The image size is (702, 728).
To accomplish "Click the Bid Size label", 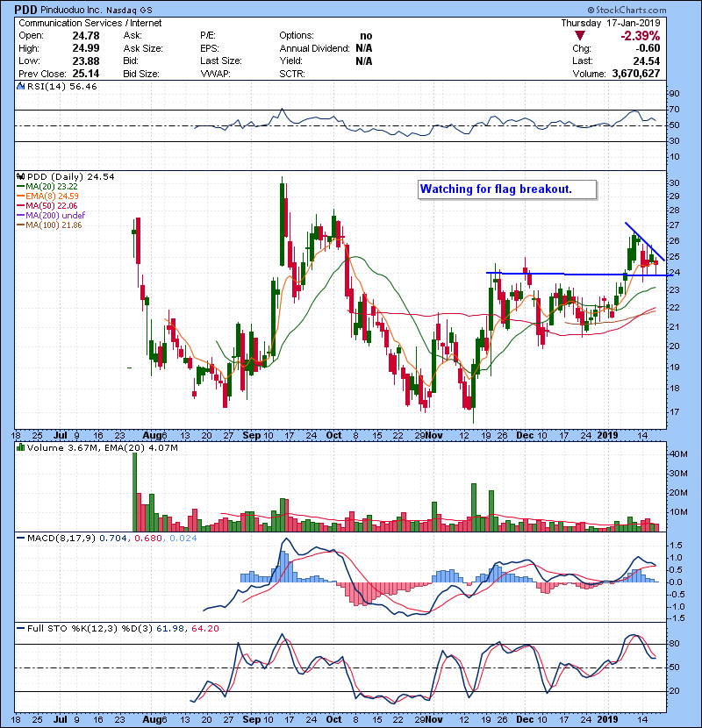I will coord(141,74).
